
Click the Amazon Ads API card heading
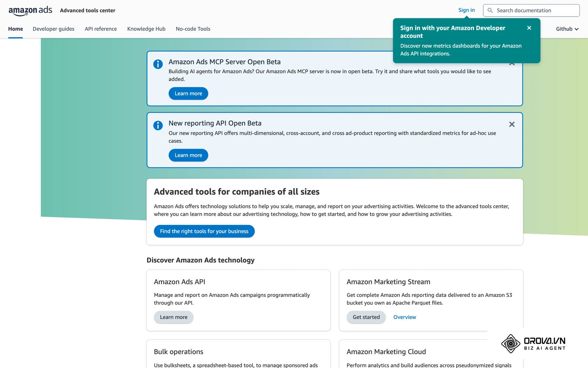click(179, 282)
